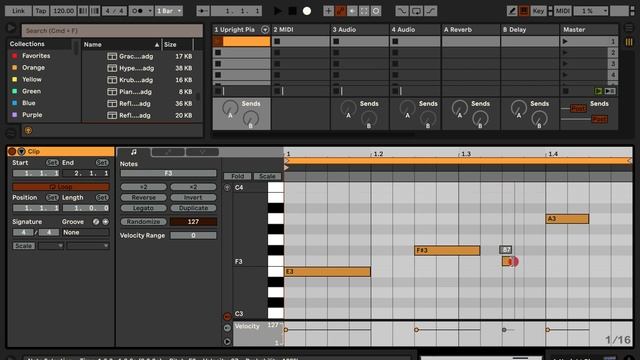Click Legato notes button
The width and height of the screenshot is (640, 360).
(x=144, y=208)
